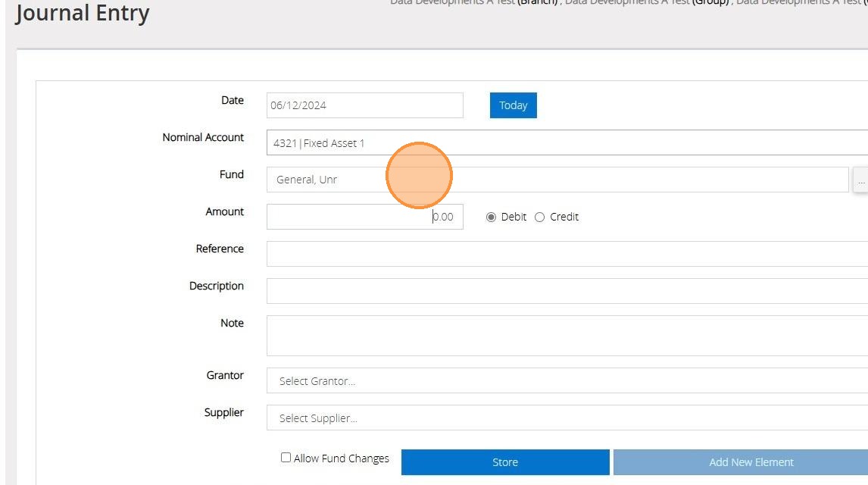The width and height of the screenshot is (868, 485).
Task: Focus the Note text area
Action: tap(567, 336)
